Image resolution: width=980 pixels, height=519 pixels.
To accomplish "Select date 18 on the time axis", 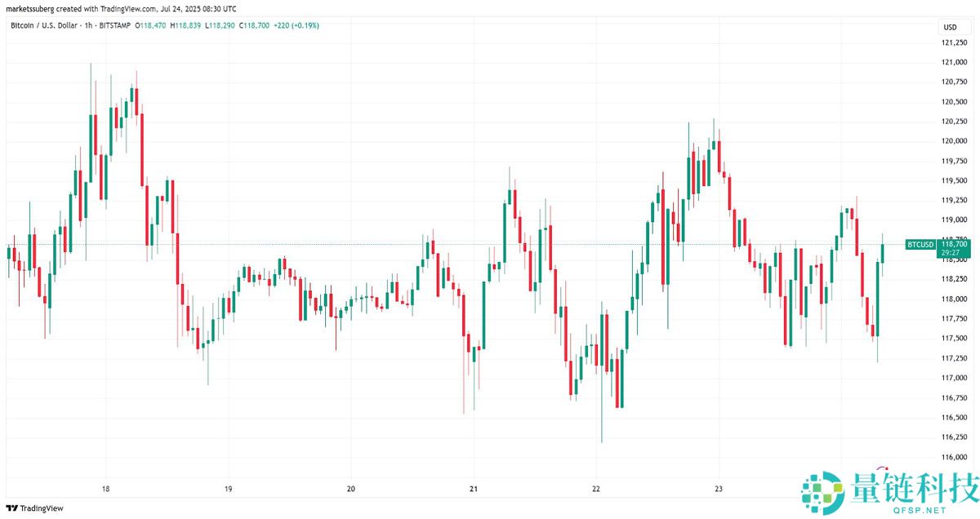I will pos(105,489).
